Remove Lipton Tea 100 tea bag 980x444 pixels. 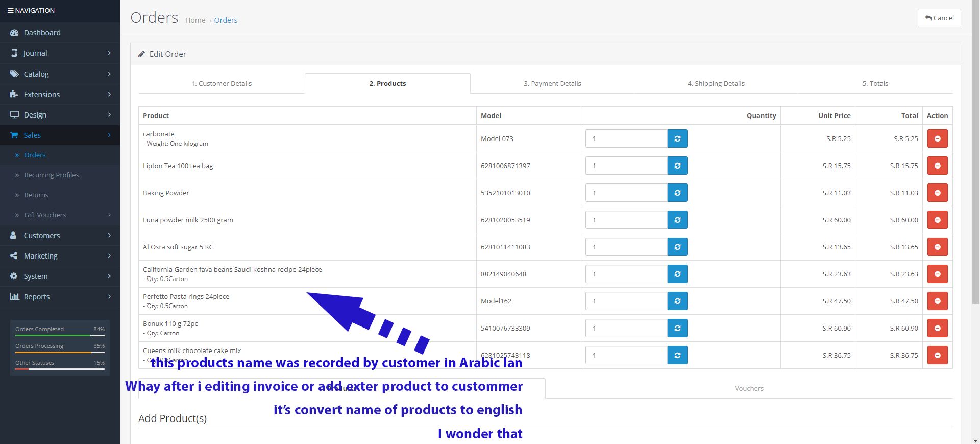[x=937, y=166]
